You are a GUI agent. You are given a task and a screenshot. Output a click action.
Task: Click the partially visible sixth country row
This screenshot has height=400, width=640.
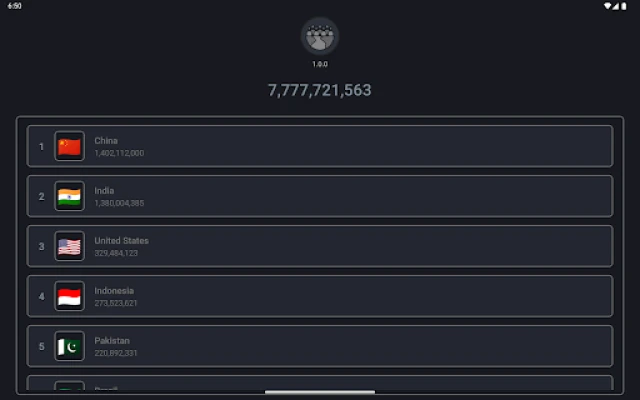[x=320, y=384]
